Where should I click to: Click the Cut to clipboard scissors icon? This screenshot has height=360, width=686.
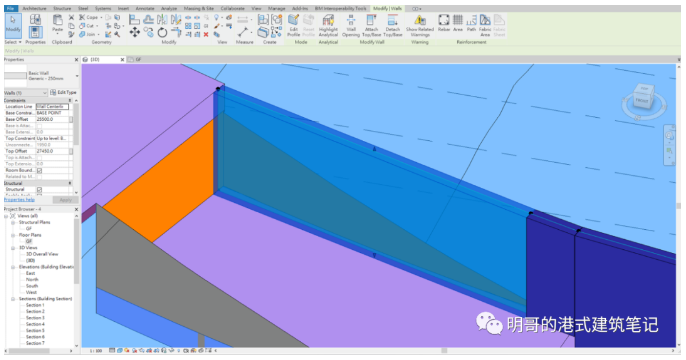(x=71, y=17)
